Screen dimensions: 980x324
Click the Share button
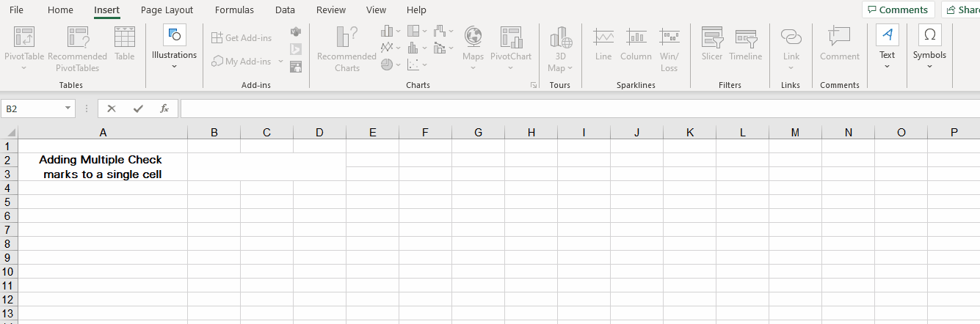961,10
